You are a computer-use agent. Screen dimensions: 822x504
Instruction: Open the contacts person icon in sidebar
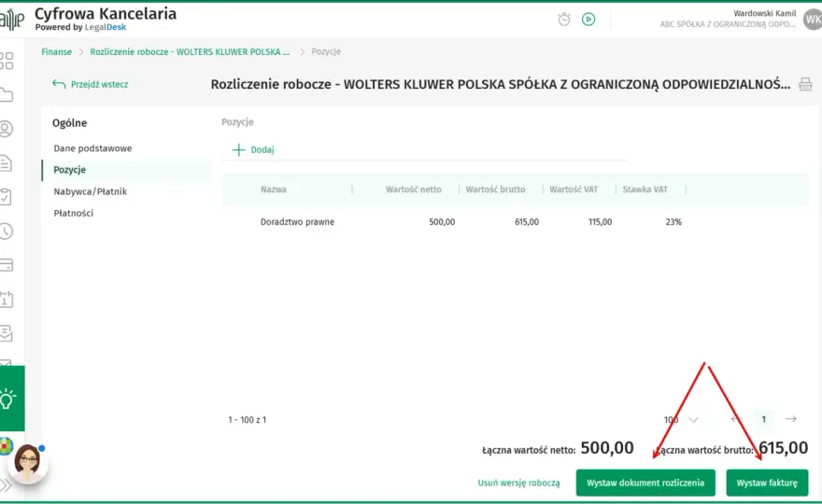(6, 129)
